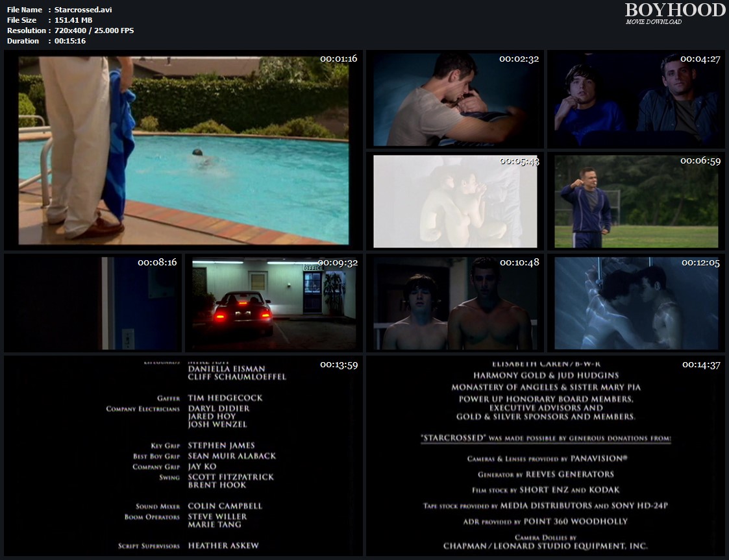Screen dimensions: 729x560
Task: Open the swimming pool thumbnail at 00:01:16
Action: 183,151
